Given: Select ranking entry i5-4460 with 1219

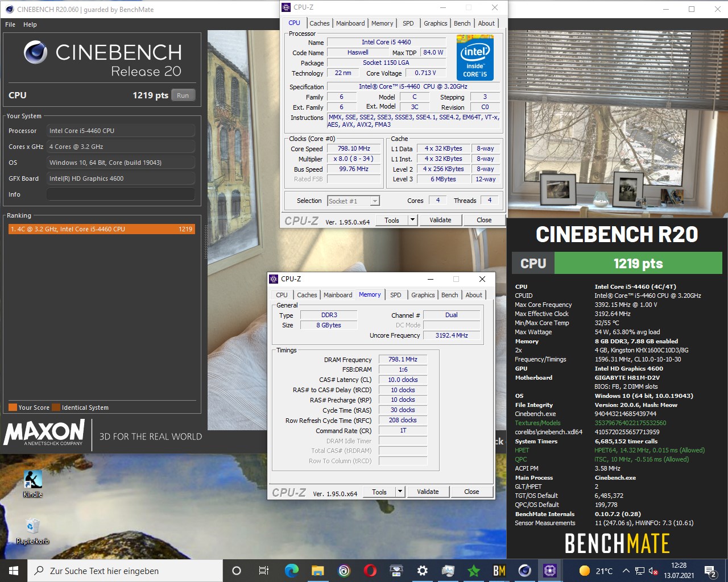Looking at the screenshot, I should coord(101,229).
